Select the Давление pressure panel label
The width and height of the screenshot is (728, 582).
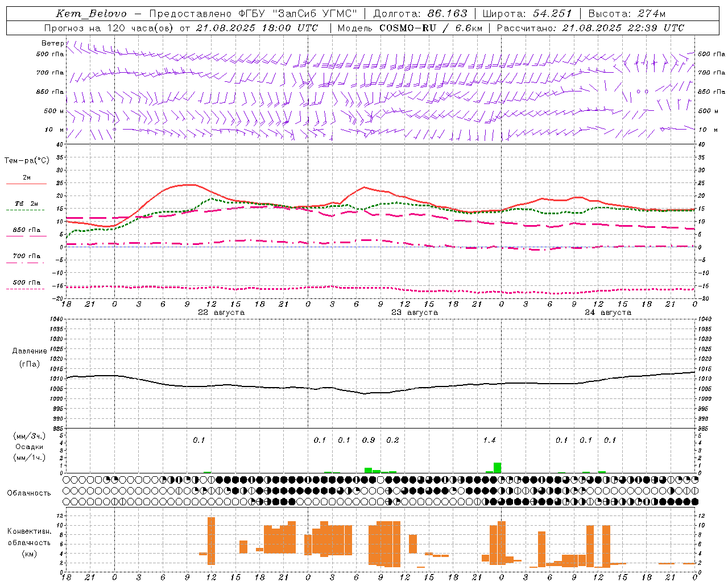click(30, 351)
